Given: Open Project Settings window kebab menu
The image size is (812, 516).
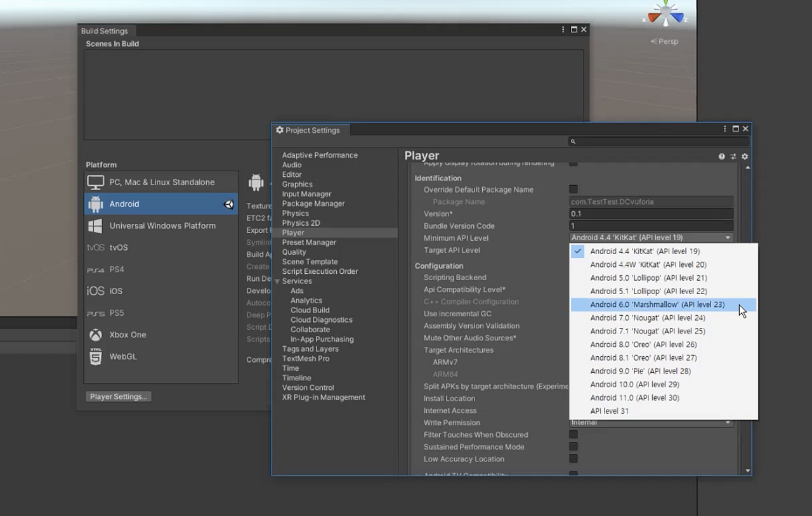Looking at the screenshot, I should (725, 129).
